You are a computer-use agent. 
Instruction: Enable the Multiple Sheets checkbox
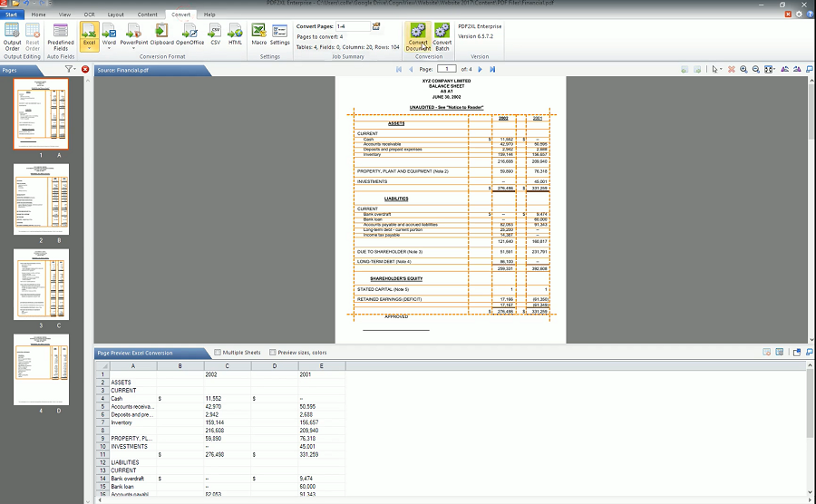pos(218,352)
